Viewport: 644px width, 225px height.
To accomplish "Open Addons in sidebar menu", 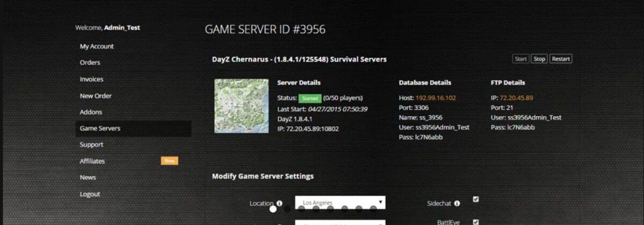I will pyautogui.click(x=91, y=112).
